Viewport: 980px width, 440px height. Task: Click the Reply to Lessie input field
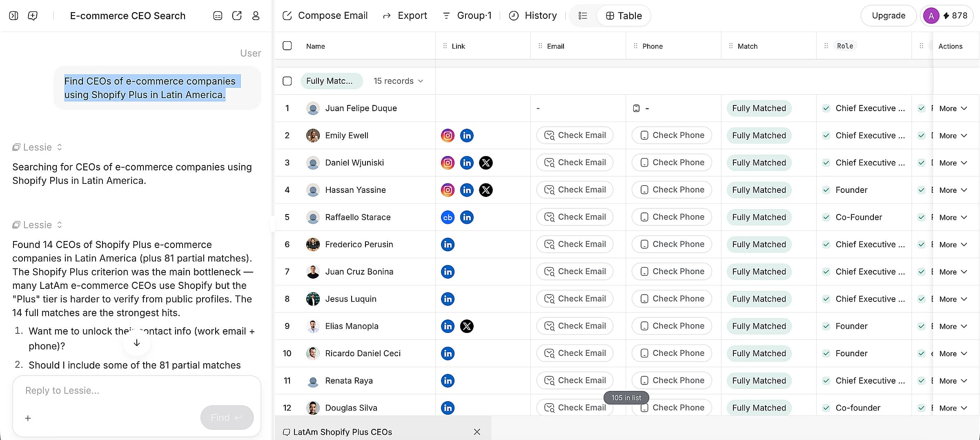click(x=137, y=391)
